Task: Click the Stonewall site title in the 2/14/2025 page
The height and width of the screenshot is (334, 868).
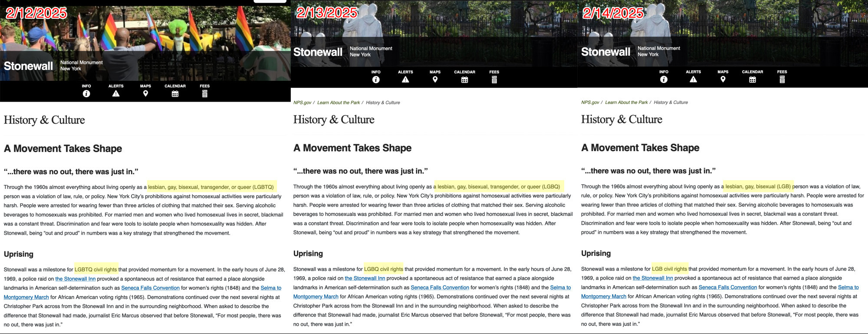Action: 605,52
